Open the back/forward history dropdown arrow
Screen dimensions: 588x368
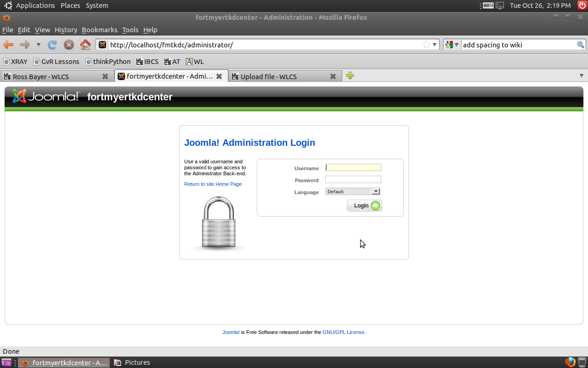(39, 45)
